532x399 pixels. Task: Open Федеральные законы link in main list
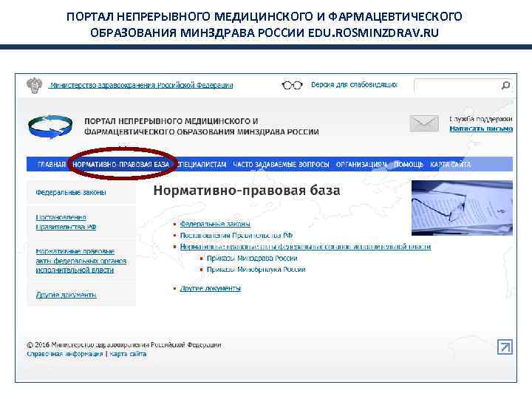215,224
